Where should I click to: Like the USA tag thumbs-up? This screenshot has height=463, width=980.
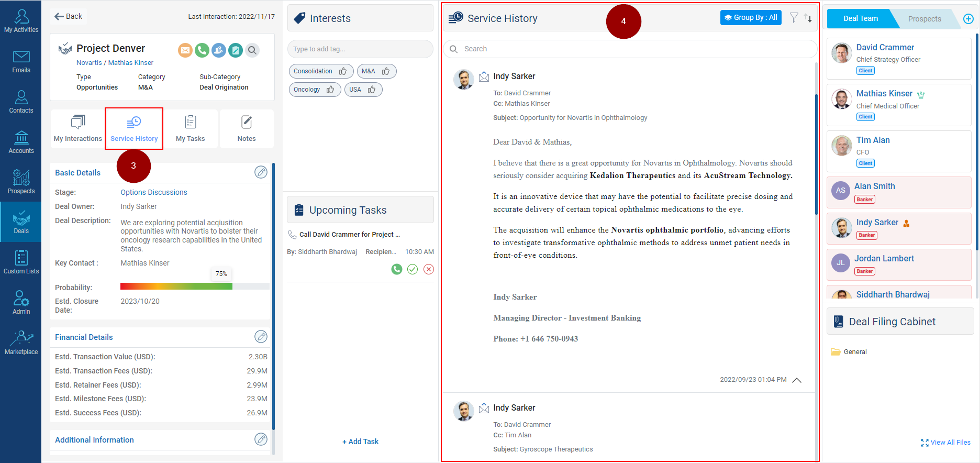372,90
